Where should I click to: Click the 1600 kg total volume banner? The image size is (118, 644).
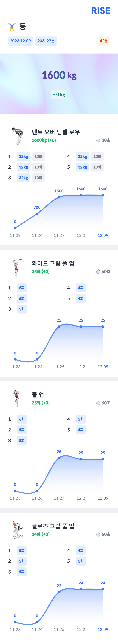point(59,84)
